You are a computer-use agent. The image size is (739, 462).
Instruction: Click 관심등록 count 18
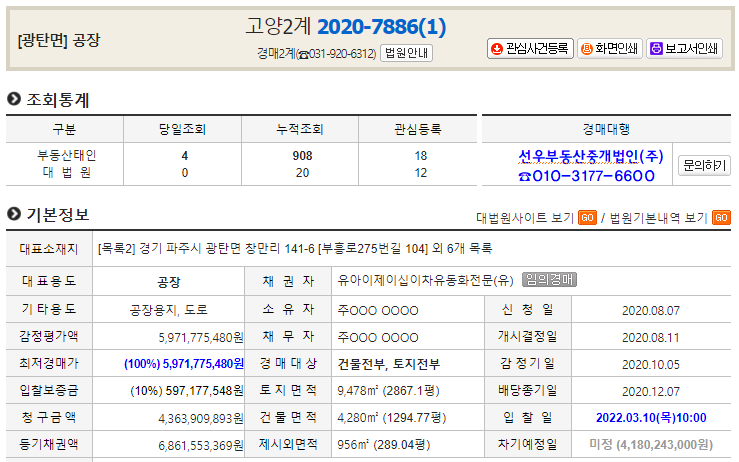(420, 156)
